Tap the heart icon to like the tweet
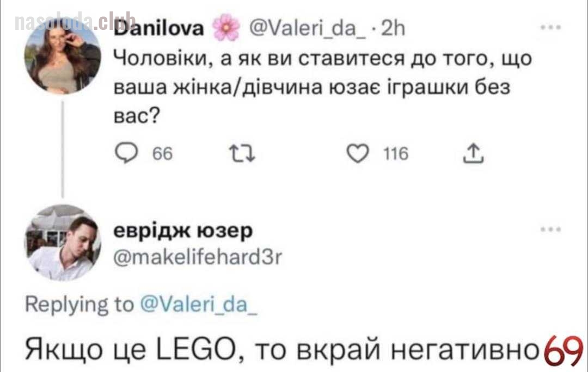The height and width of the screenshot is (372, 588). 359,154
